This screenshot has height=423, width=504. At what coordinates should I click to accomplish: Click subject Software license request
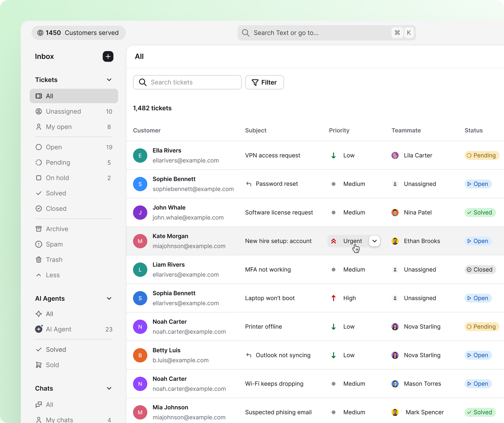pyautogui.click(x=279, y=213)
